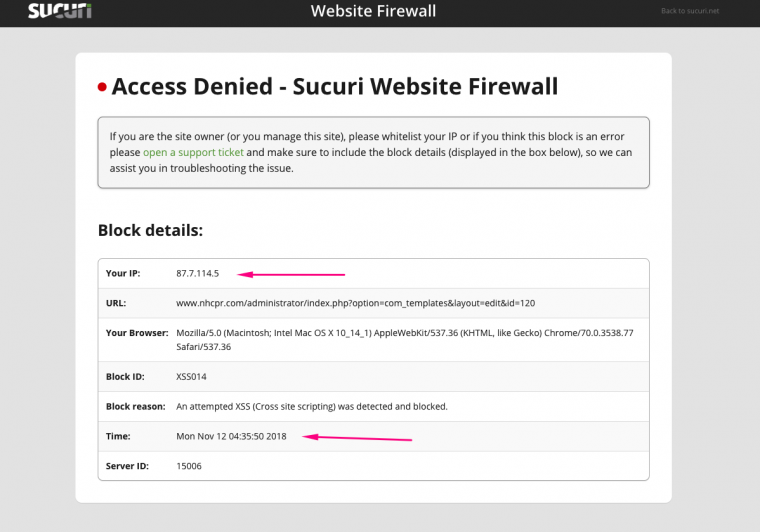Click the Access Denied heading text

pos(335,87)
